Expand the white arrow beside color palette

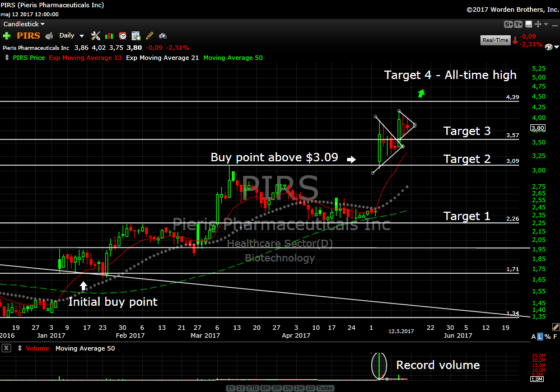pyautogui.click(x=557, y=47)
